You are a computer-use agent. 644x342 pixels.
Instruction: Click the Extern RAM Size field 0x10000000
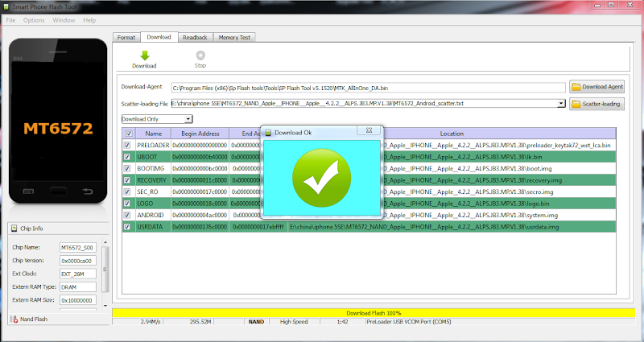[78, 300]
